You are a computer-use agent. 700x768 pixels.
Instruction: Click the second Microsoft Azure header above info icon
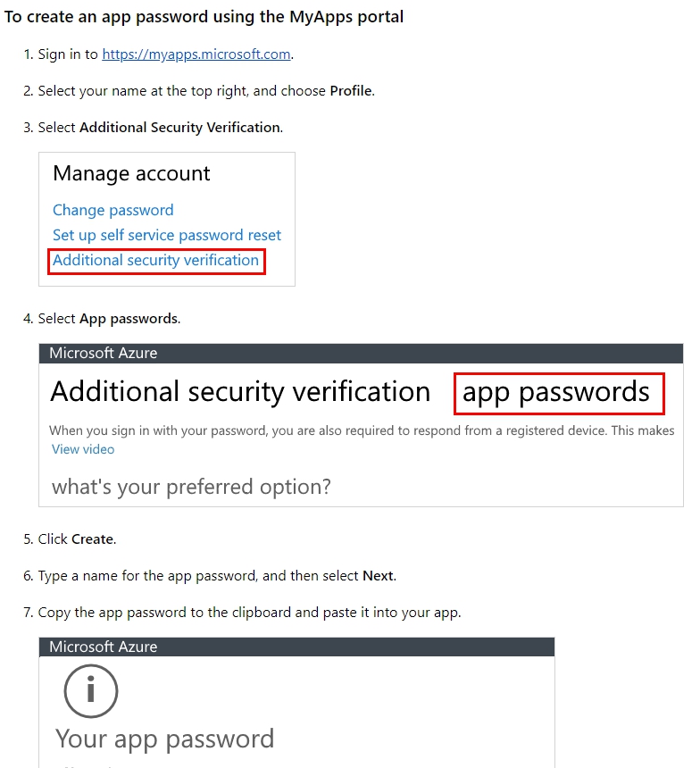pos(296,647)
